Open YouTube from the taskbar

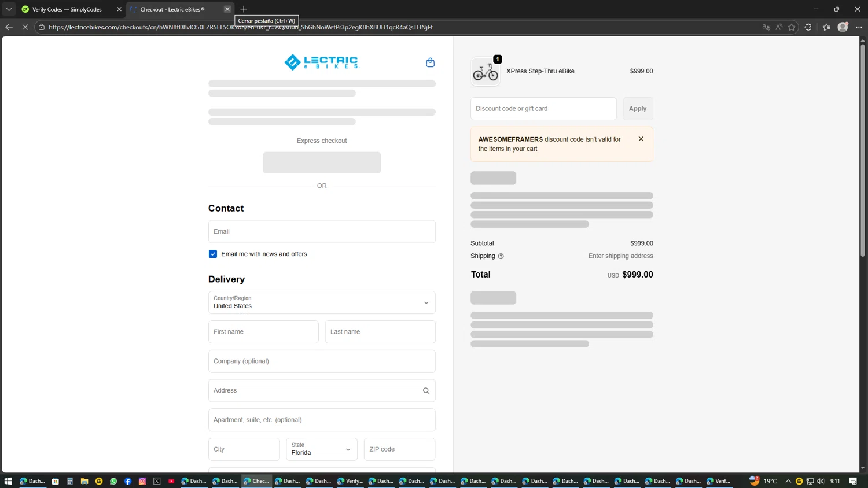click(x=171, y=481)
